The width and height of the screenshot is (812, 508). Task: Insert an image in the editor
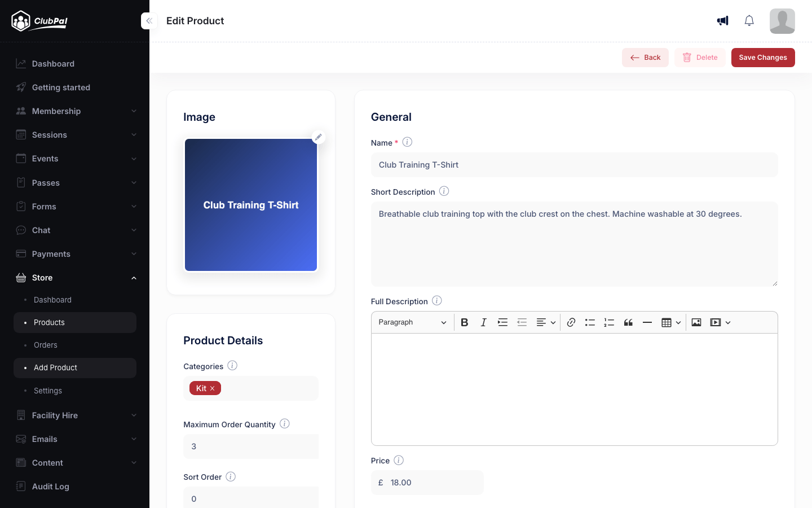click(x=696, y=322)
